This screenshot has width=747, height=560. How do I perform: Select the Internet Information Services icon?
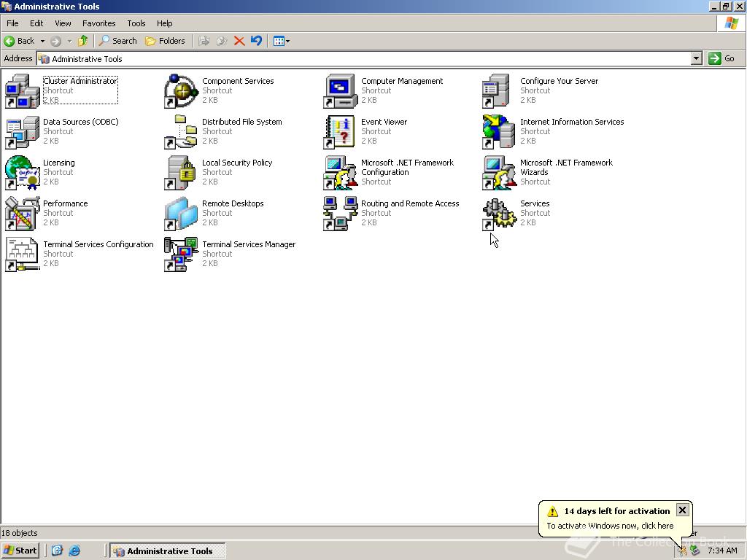[499, 132]
